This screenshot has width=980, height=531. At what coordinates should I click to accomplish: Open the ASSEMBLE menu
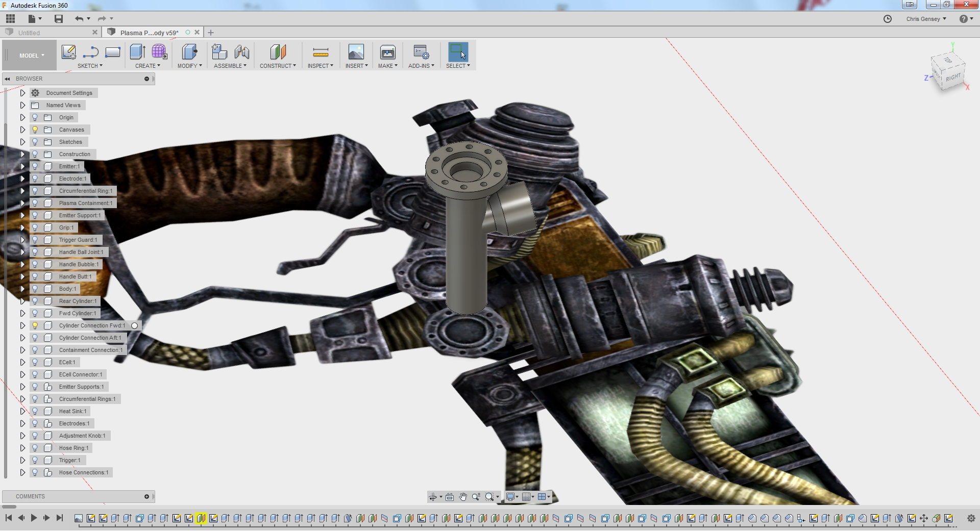[x=230, y=66]
